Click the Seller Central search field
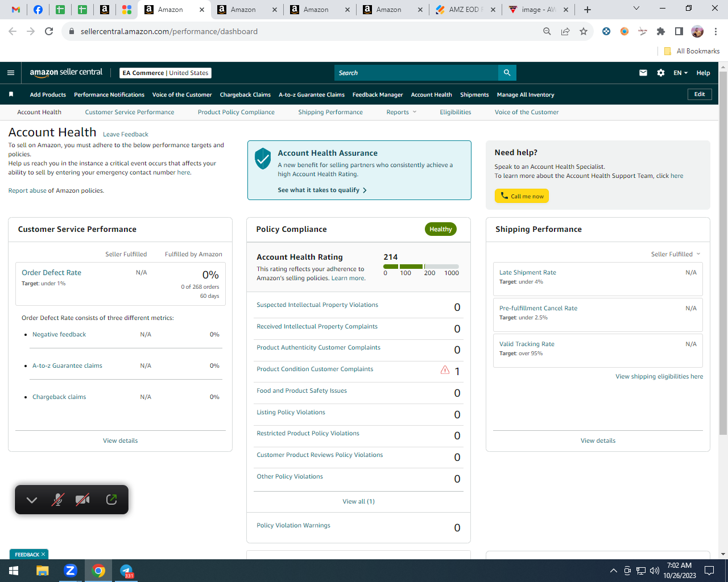The width and height of the screenshot is (728, 582). pyautogui.click(x=416, y=73)
